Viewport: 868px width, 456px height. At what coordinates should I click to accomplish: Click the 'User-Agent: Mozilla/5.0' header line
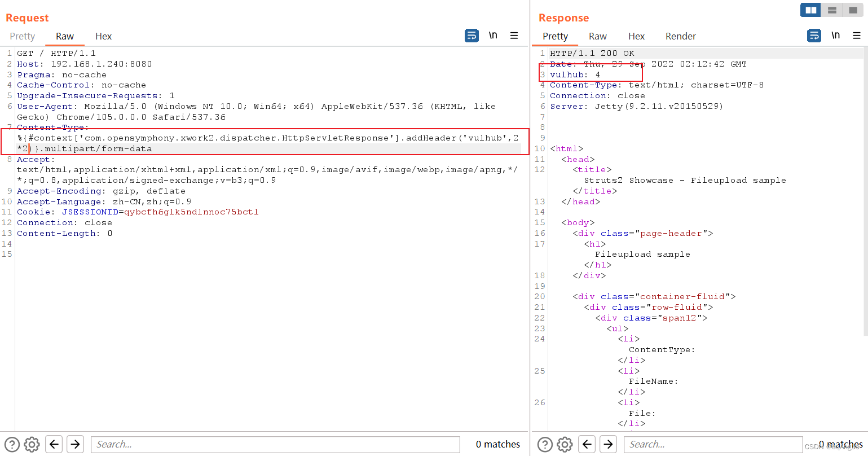pos(257,112)
